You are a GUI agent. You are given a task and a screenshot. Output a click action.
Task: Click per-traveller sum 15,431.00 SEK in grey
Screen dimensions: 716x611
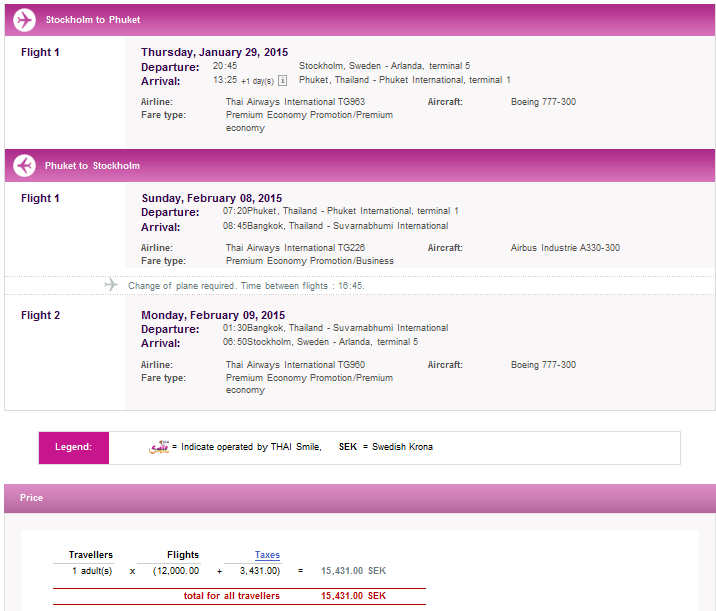(353, 571)
